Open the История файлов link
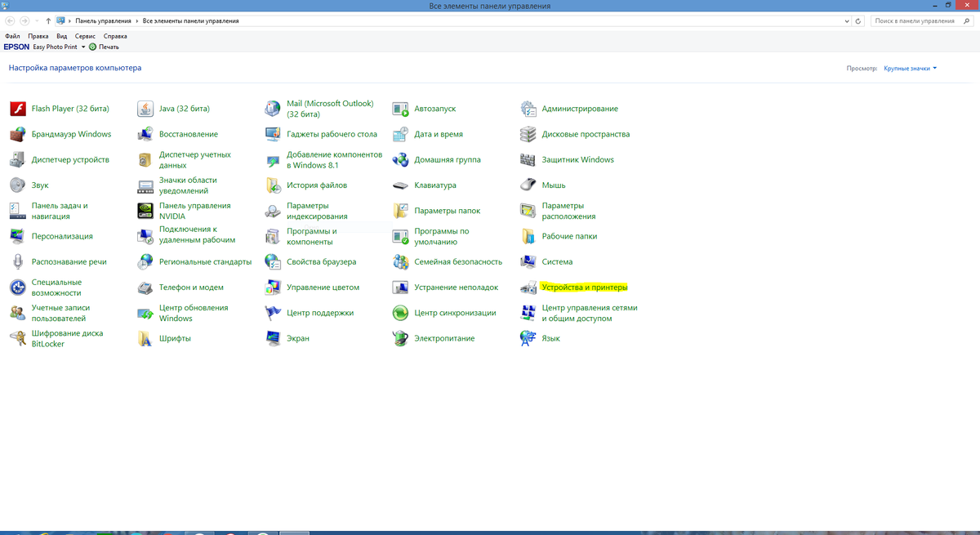 tap(317, 185)
